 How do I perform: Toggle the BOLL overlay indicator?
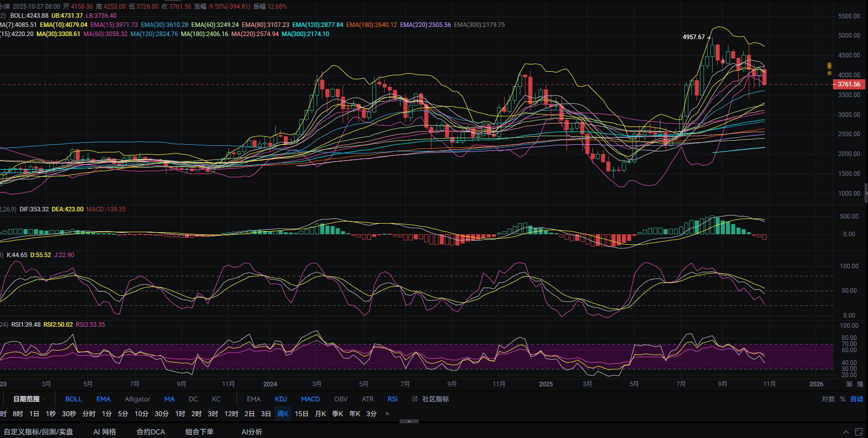pyautogui.click(x=74, y=399)
